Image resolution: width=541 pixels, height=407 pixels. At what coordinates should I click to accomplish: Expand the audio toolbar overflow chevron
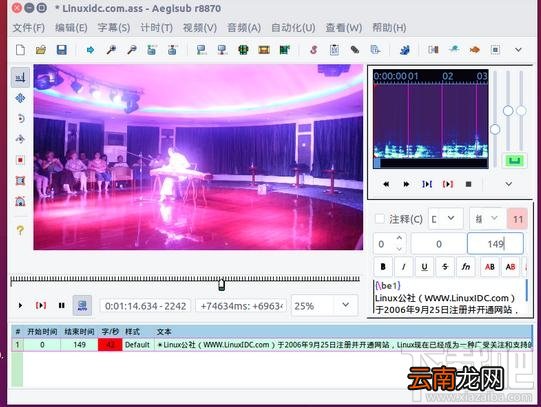[509, 184]
